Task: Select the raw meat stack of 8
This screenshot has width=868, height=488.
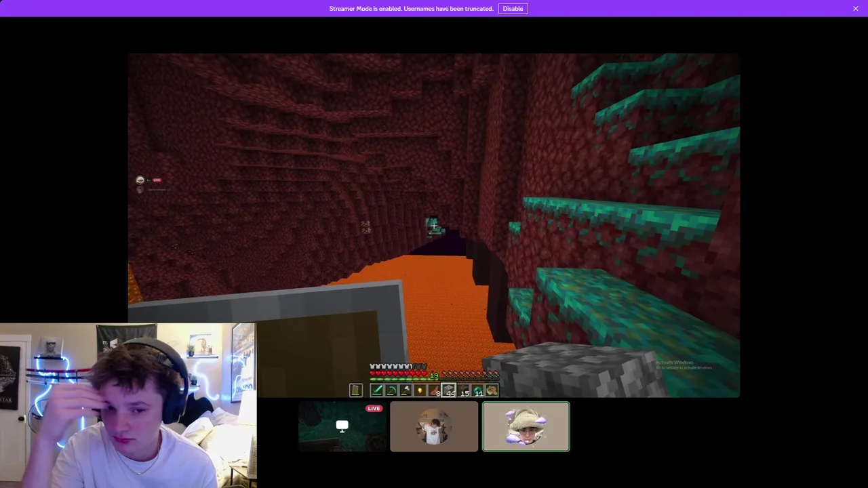Action: coord(434,390)
